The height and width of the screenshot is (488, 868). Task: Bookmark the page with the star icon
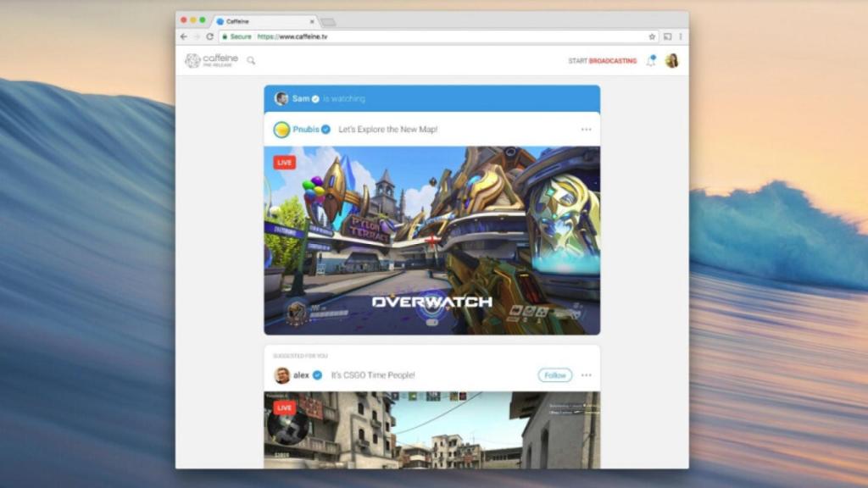(652, 37)
